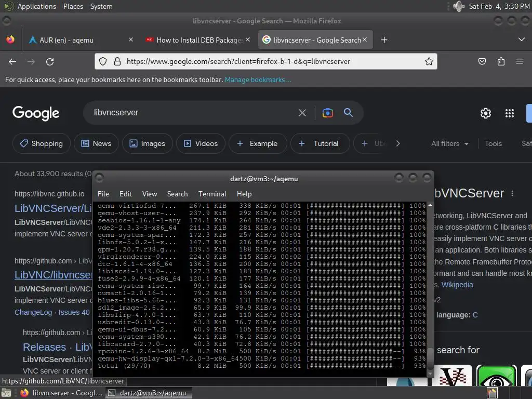This screenshot has width=532, height=399.
Task: Click the Google logo
Action: [x=36, y=113]
